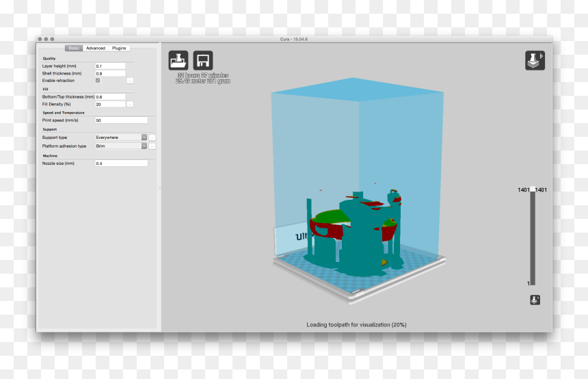Click the Save toolpath icon
The image size is (588, 379).
pyautogui.click(x=203, y=60)
